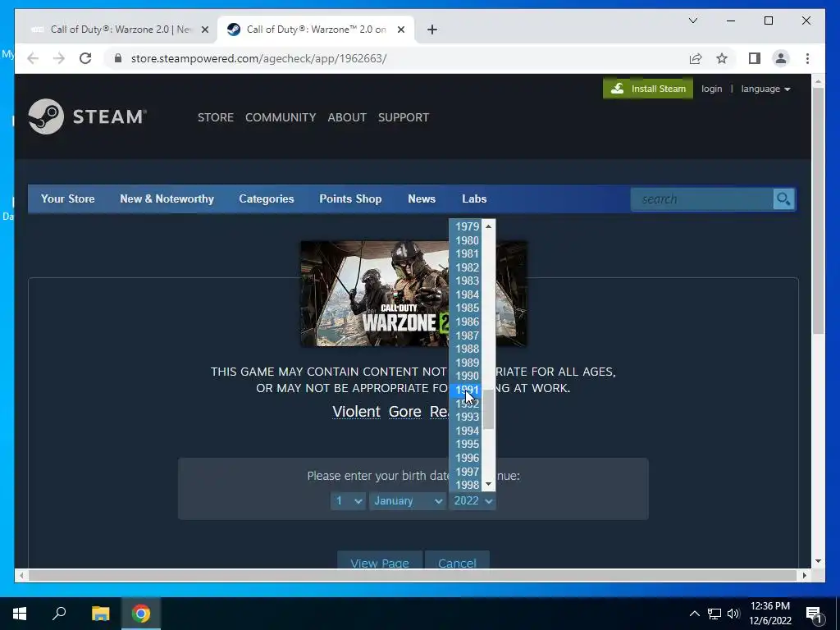840x630 pixels.
Task: Open the Windows Start menu
Action: [x=20, y=614]
